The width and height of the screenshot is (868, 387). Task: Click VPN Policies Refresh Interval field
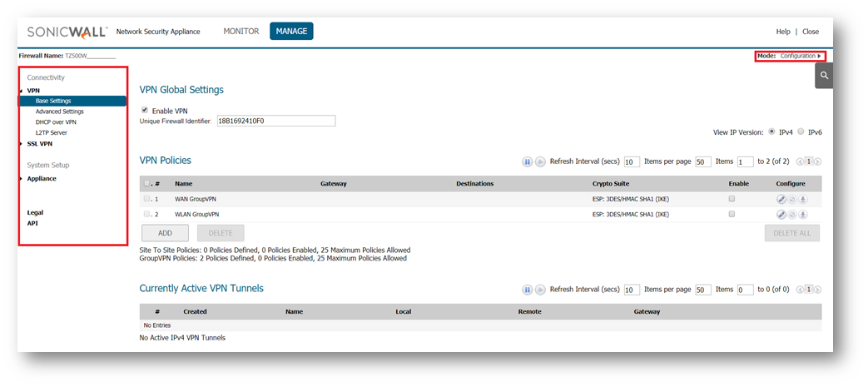pos(632,162)
